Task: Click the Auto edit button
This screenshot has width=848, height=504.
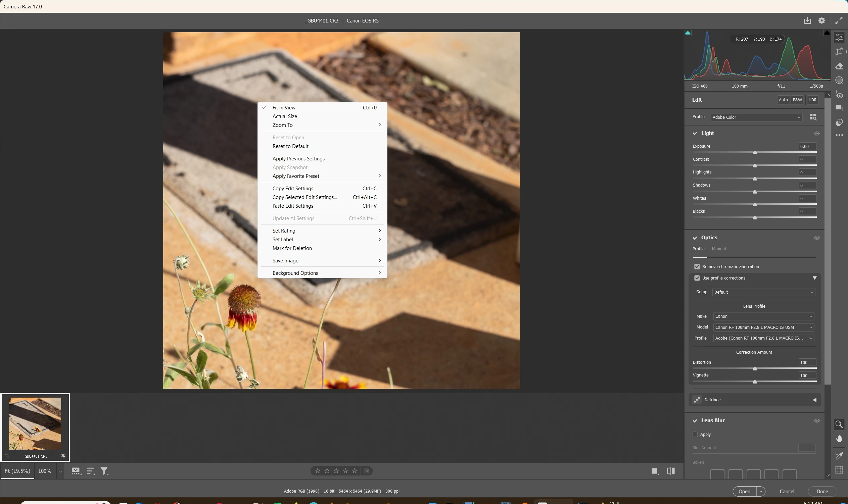Action: tap(783, 100)
